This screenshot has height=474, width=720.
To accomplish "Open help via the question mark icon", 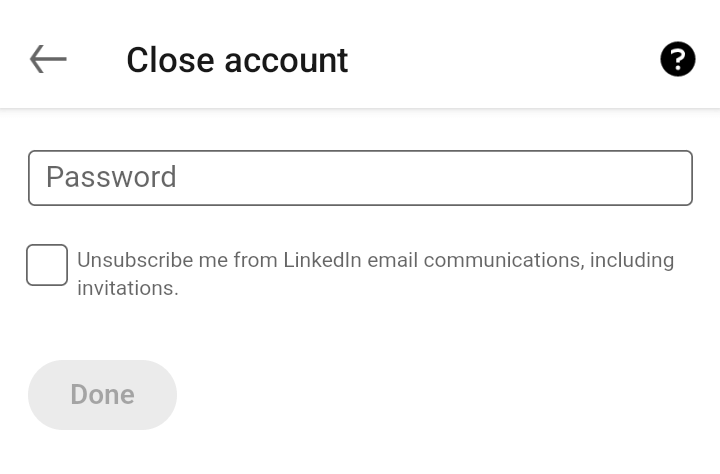I will pyautogui.click(x=678, y=59).
